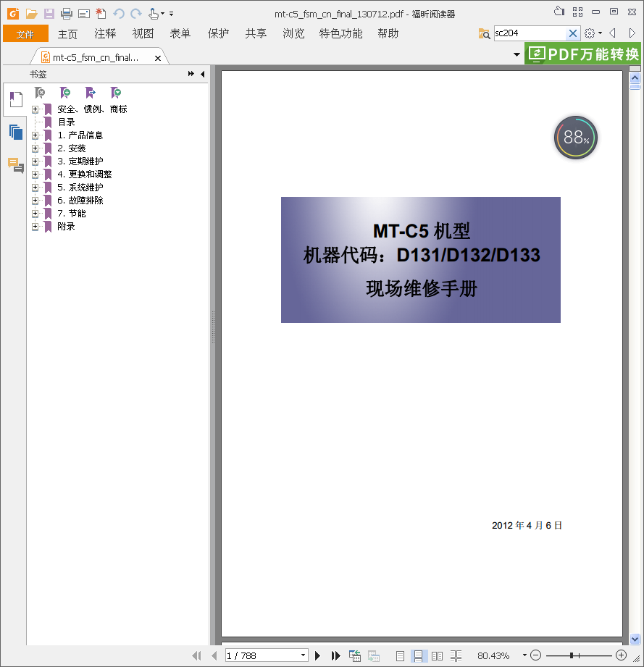
Task: Click the add new bookmark icon
Action: tap(65, 92)
